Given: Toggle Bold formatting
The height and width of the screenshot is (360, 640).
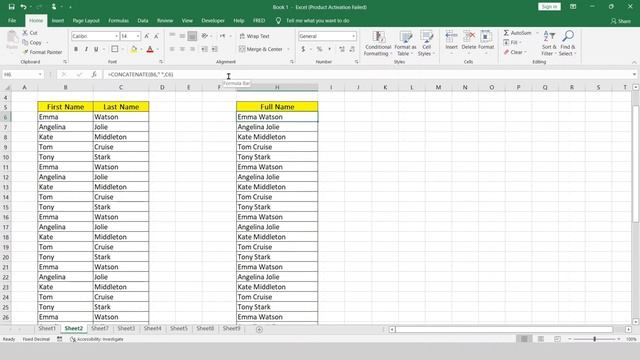Looking at the screenshot, I should point(76,49).
